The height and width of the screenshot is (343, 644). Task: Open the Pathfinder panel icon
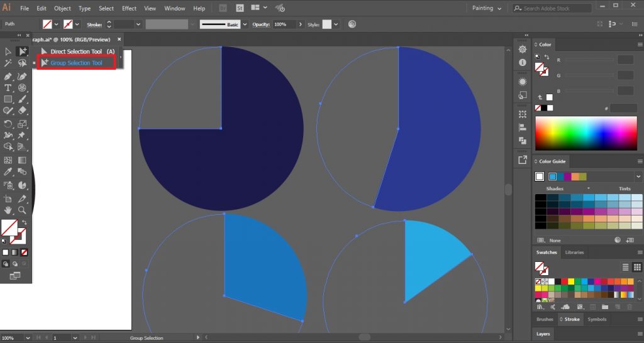coord(523,141)
